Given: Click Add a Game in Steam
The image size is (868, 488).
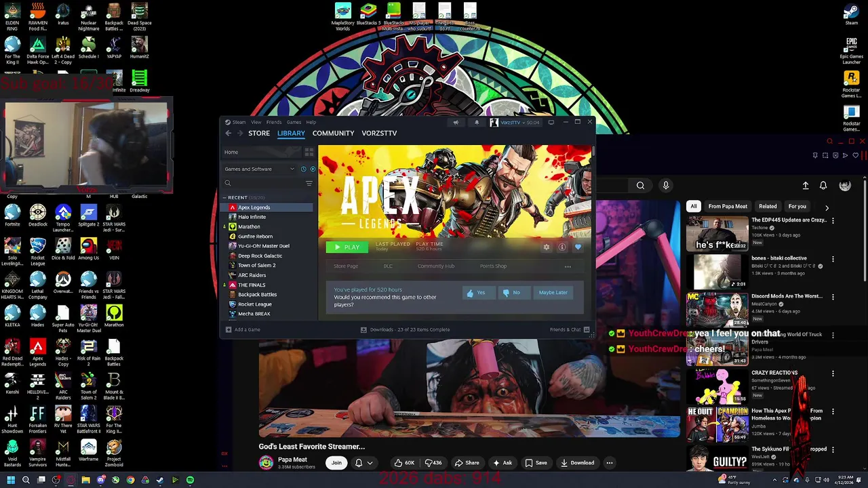Looking at the screenshot, I should pyautogui.click(x=243, y=330).
